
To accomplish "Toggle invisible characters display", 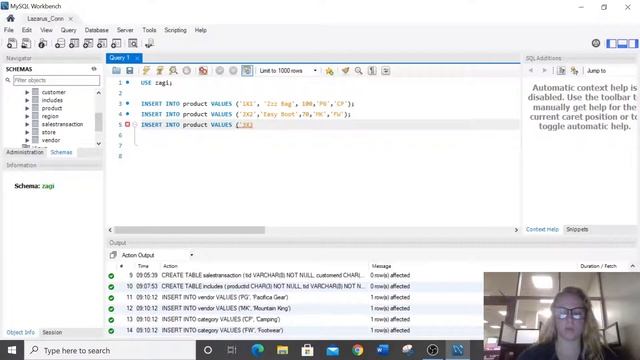I will pyautogui.click(x=372, y=71).
